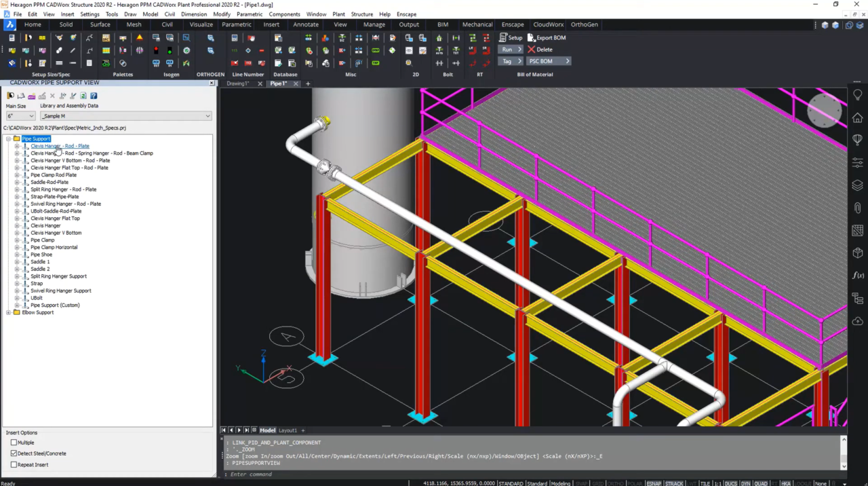Enable the Multiple insert option
The image size is (868, 486).
pos(14,443)
